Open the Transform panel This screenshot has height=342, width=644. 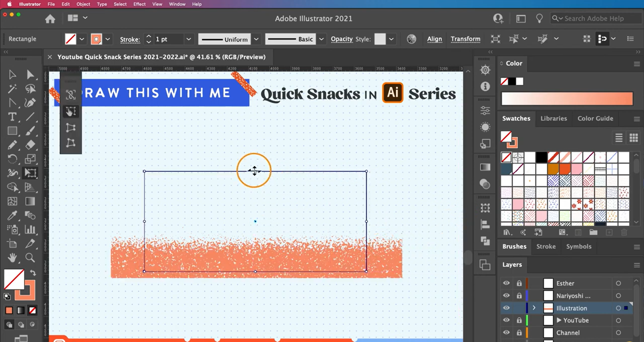pyautogui.click(x=465, y=39)
